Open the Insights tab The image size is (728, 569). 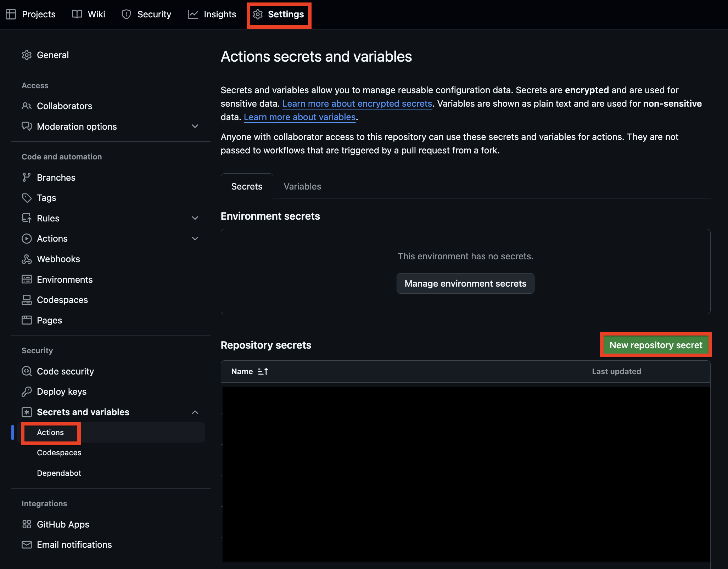click(212, 14)
